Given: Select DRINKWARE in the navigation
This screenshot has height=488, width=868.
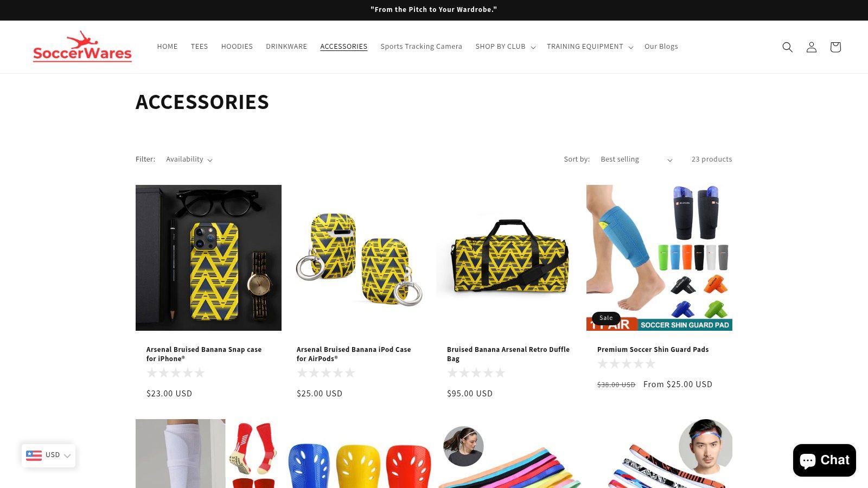Looking at the screenshot, I should click(286, 47).
